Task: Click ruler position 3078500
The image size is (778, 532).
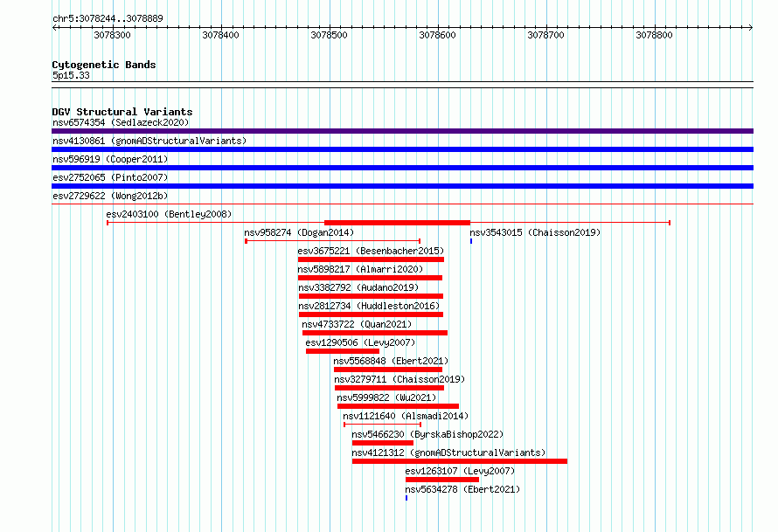Action: [x=329, y=35]
